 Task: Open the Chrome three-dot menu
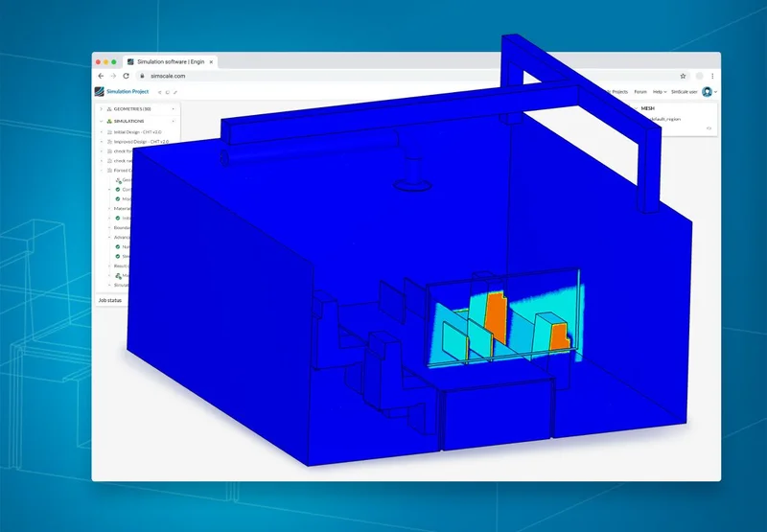(x=711, y=75)
